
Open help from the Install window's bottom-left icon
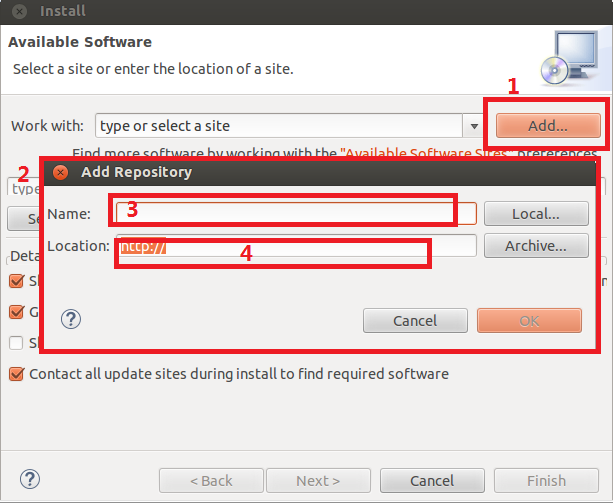[30, 480]
